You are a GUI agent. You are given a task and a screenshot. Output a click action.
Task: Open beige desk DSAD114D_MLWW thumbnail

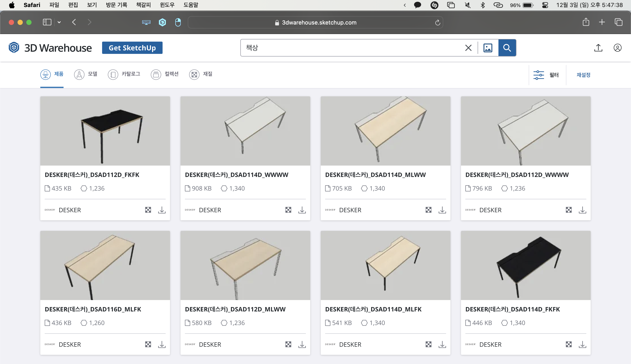pos(385,131)
